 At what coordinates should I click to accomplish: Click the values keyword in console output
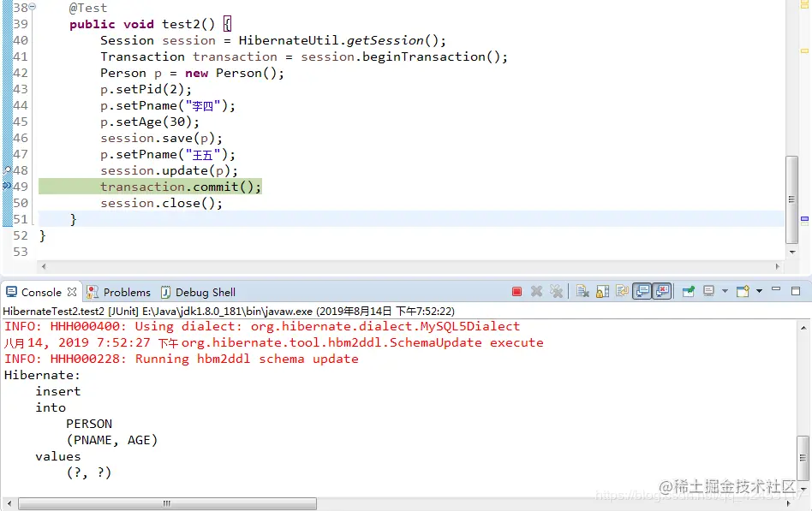pos(58,456)
